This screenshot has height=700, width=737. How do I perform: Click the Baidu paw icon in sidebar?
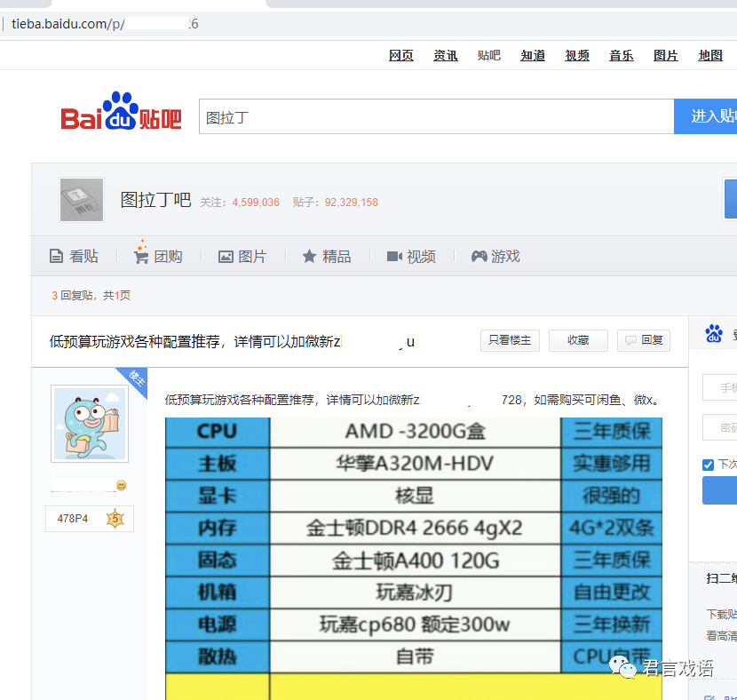[x=714, y=333]
